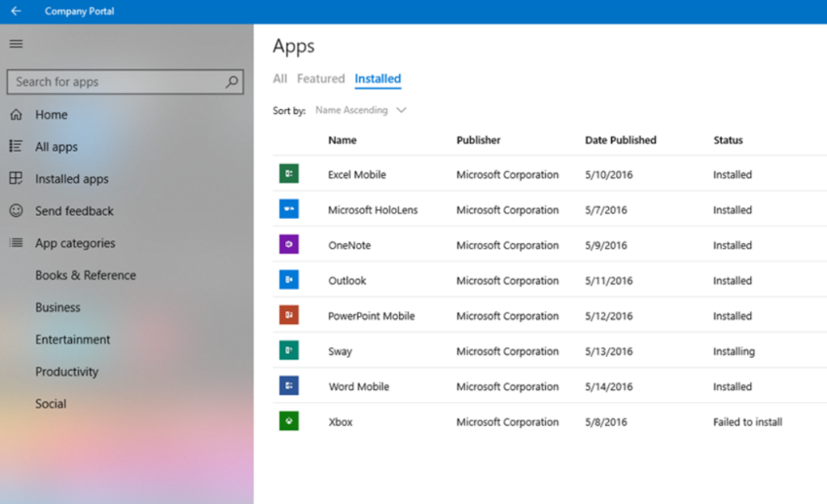827x504 pixels.
Task: Open Installed apps in sidebar
Action: pyautogui.click(x=72, y=178)
